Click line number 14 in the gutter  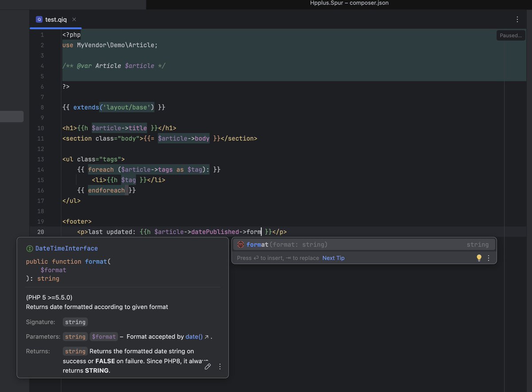pyautogui.click(x=41, y=170)
